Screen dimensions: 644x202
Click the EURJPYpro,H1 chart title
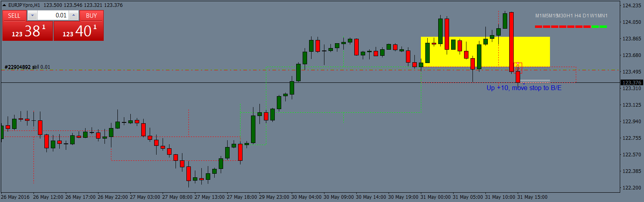click(x=25, y=5)
